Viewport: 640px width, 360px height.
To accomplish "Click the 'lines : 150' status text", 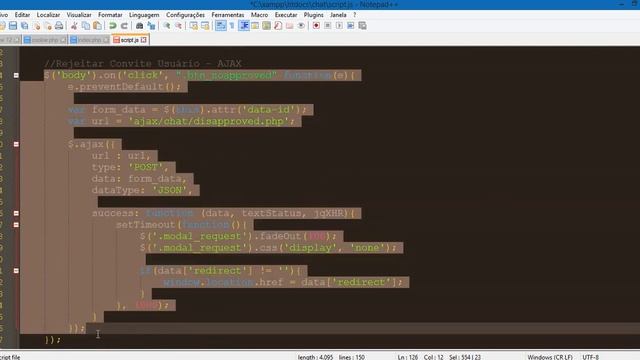I will click(351, 357).
